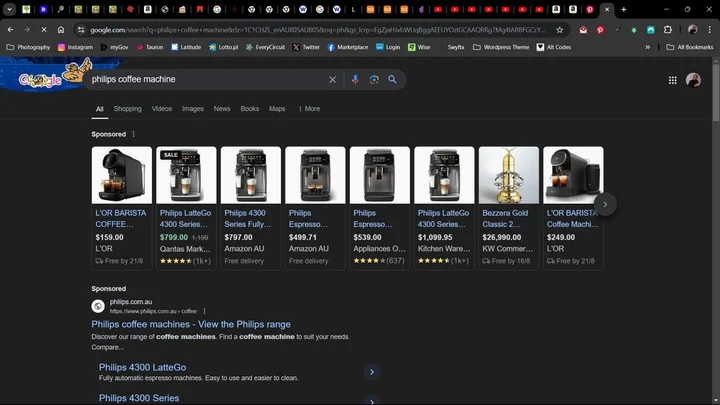Open Photography bookmarks folder
Viewport: 720px width, 405px height.
[28, 47]
